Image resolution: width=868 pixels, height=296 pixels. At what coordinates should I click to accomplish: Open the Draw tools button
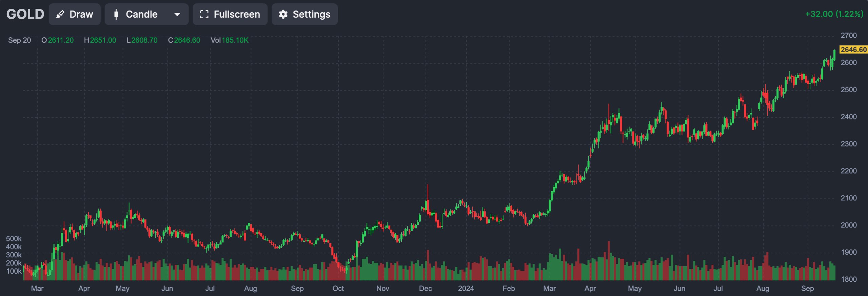(75, 14)
